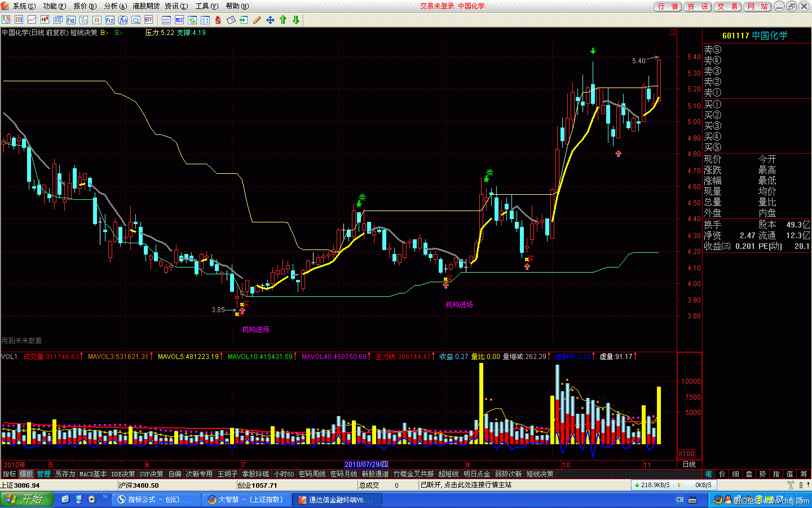Viewport: 812px width, 508px height.
Task: Click the ETF toolbar icon
Action: [149, 20]
